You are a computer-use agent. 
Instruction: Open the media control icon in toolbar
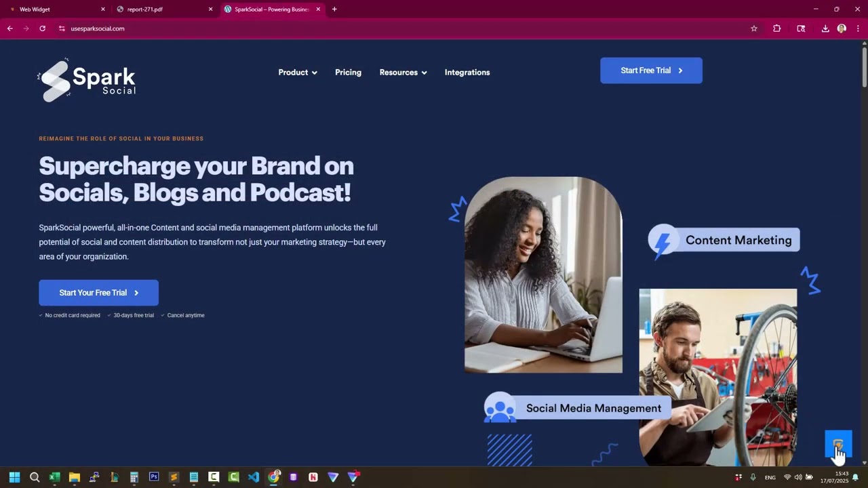tap(801, 28)
